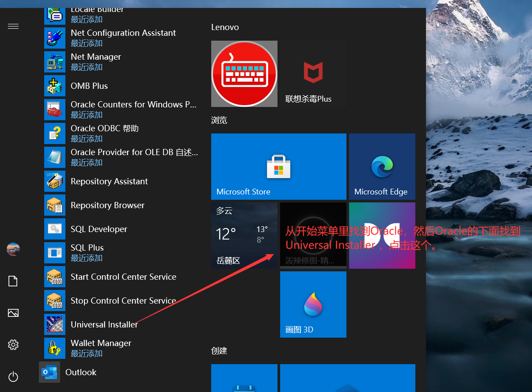Open the 画图 3D tile

[313, 304]
